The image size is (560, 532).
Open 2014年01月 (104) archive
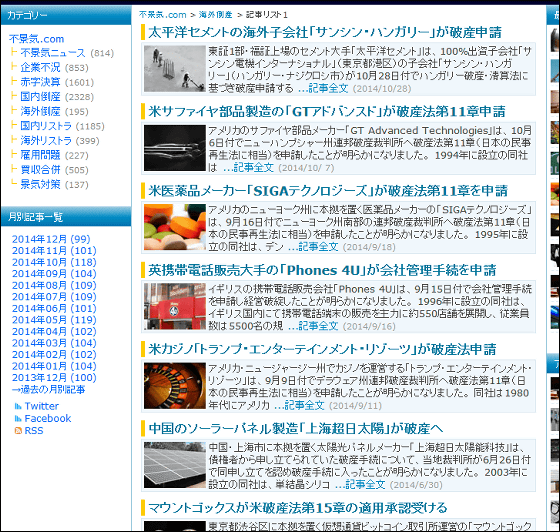coord(54,366)
